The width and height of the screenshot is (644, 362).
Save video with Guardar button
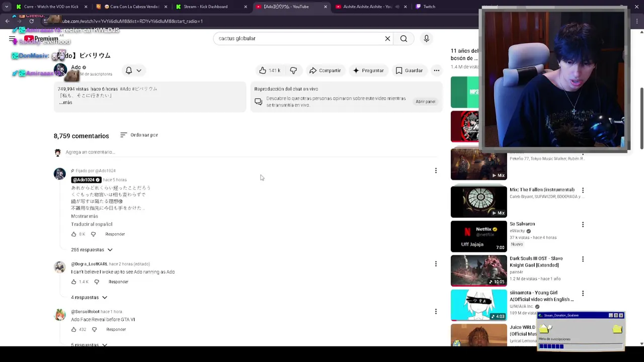click(409, 70)
